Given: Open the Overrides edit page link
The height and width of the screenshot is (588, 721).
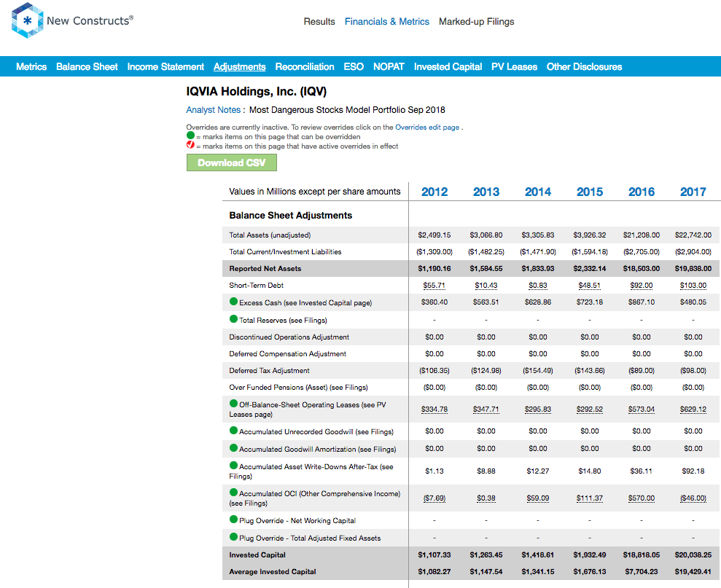Looking at the screenshot, I should pos(427,128).
